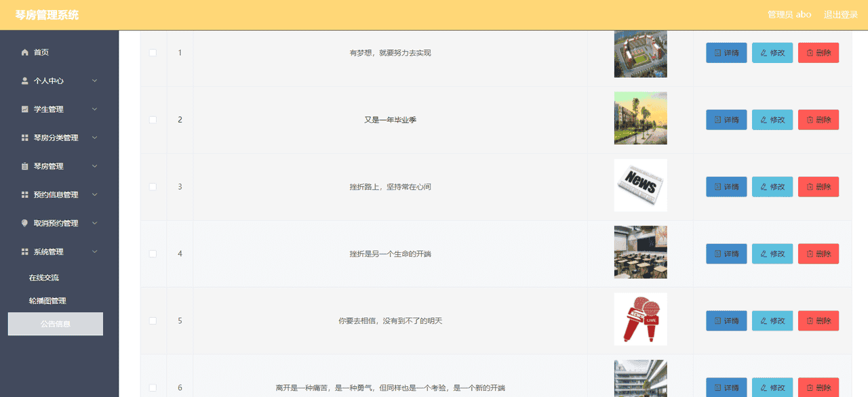
Task: Click the grid icon beside 琴房分类管理
Action: [x=23, y=138]
